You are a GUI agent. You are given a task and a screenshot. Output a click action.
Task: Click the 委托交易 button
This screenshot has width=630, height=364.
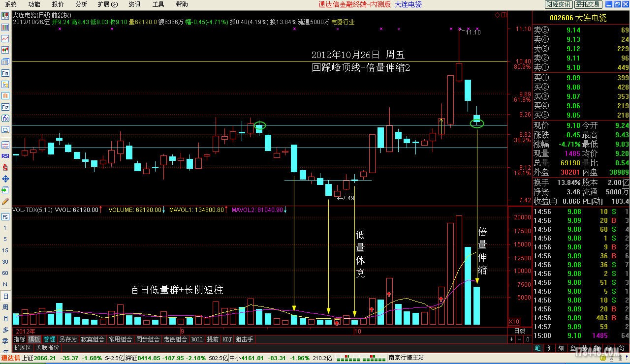[588, 4]
